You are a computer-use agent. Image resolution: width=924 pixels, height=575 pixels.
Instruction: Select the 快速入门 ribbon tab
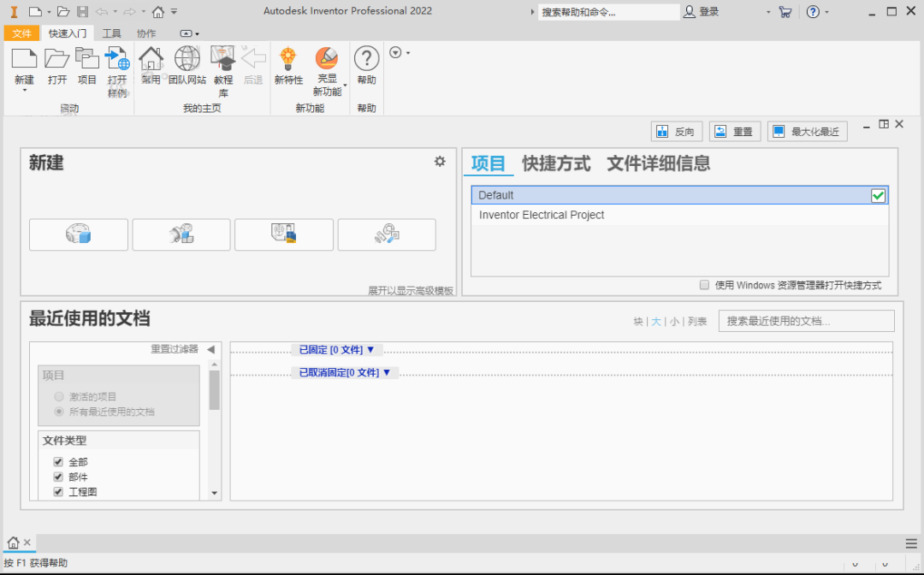[68, 33]
